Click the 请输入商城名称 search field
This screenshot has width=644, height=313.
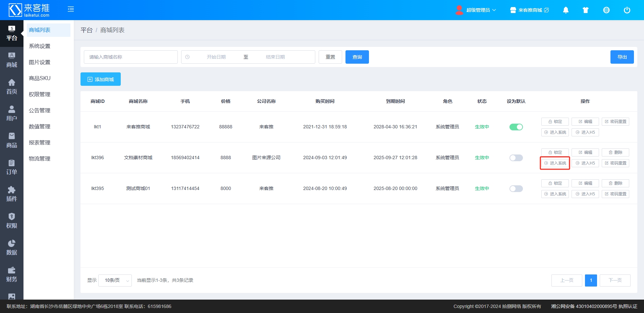pyautogui.click(x=130, y=57)
